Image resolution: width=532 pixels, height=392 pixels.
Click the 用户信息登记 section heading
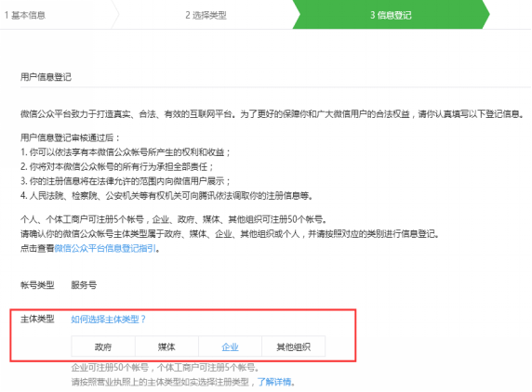46,77
